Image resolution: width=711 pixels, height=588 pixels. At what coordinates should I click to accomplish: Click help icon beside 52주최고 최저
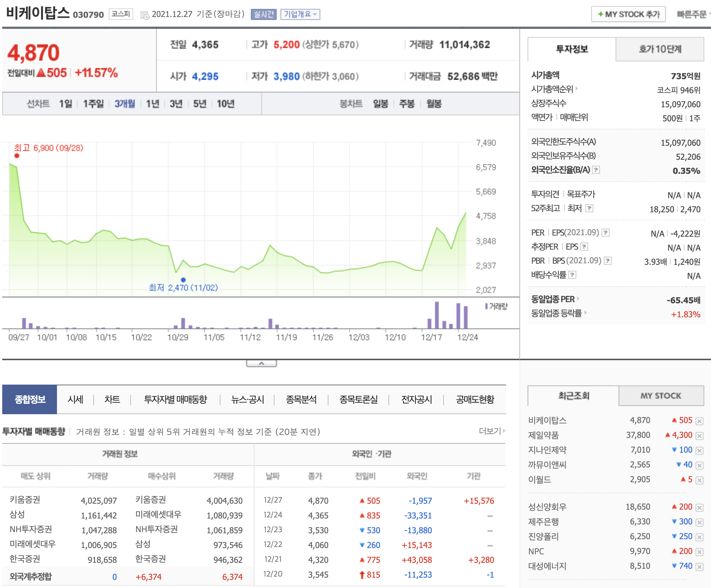[589, 208]
